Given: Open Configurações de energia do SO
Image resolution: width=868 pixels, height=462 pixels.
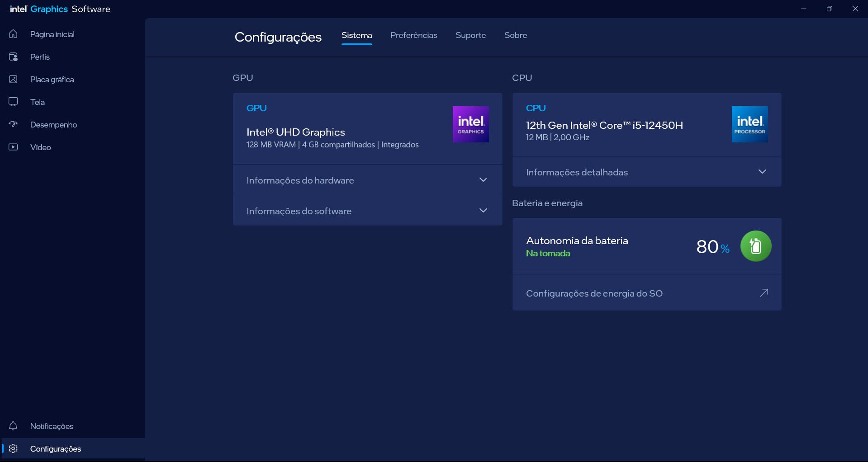Looking at the screenshot, I should coord(646,293).
